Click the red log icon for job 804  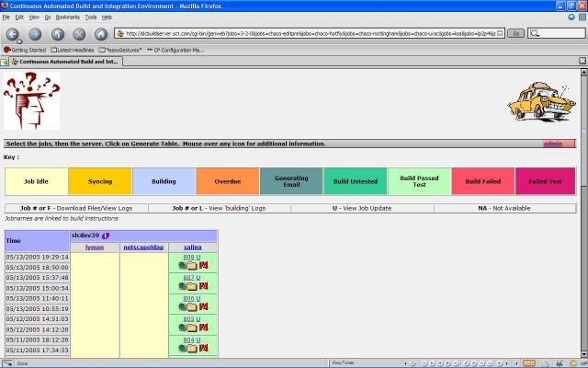click(204, 349)
